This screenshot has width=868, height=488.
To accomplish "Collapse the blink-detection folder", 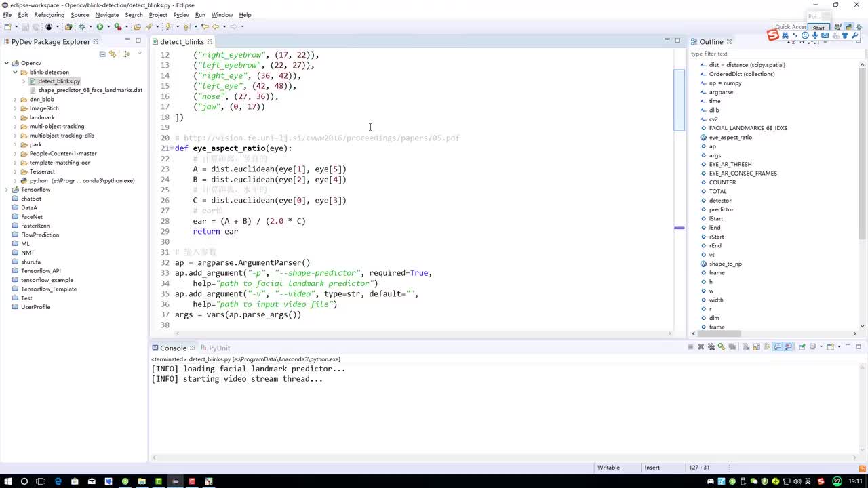I will pyautogui.click(x=15, y=72).
